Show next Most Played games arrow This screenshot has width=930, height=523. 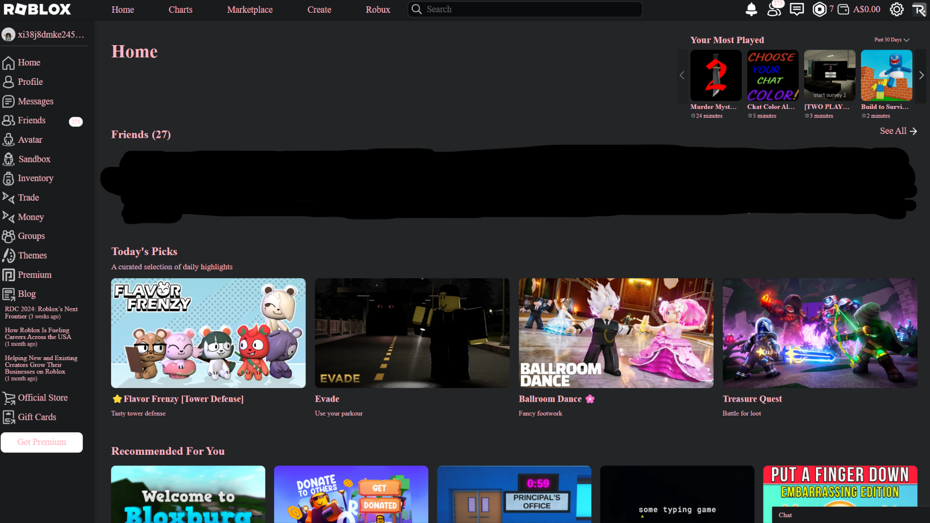(x=921, y=75)
